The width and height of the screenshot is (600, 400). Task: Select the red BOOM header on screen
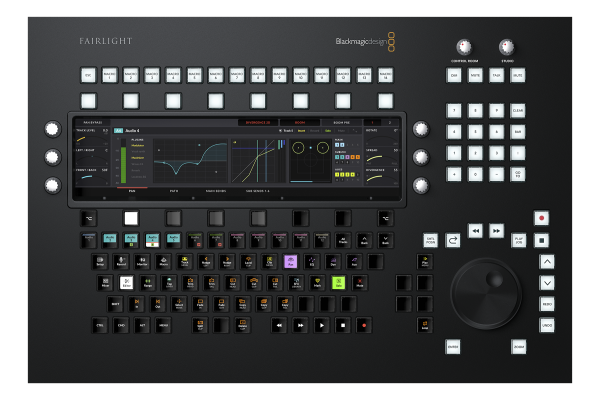coord(300,122)
